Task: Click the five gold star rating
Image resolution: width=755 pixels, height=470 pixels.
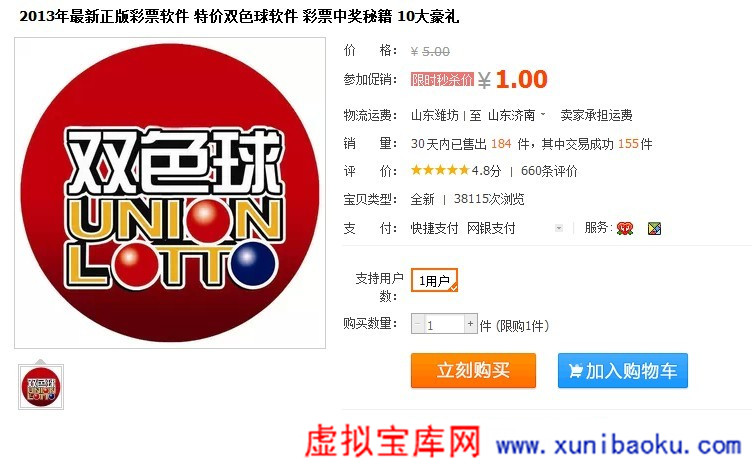Action: 440,170
